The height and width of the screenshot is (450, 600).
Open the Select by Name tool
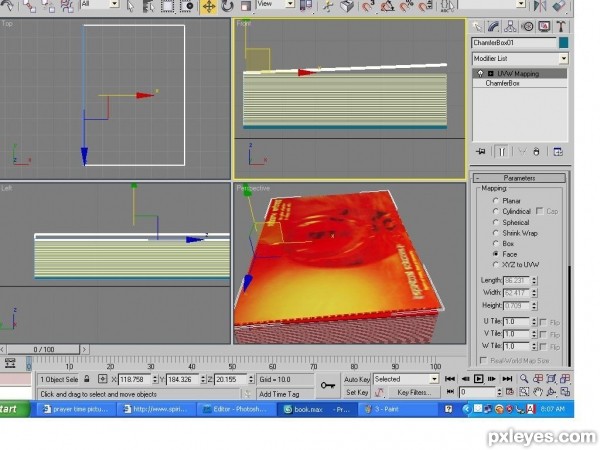coord(149,7)
